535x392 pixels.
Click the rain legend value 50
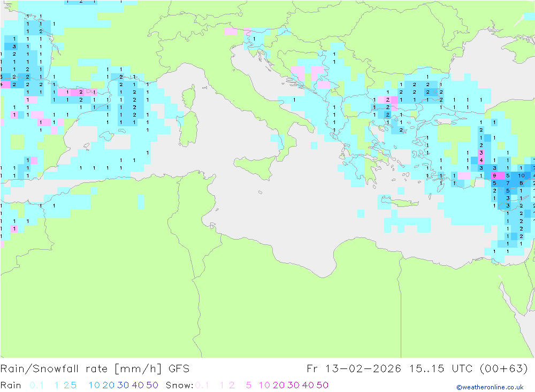pos(152,385)
